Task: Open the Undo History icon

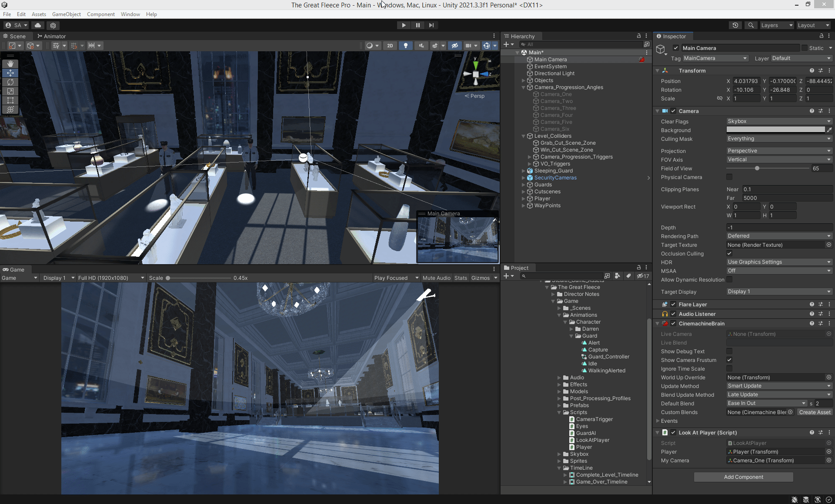Action: tap(735, 25)
